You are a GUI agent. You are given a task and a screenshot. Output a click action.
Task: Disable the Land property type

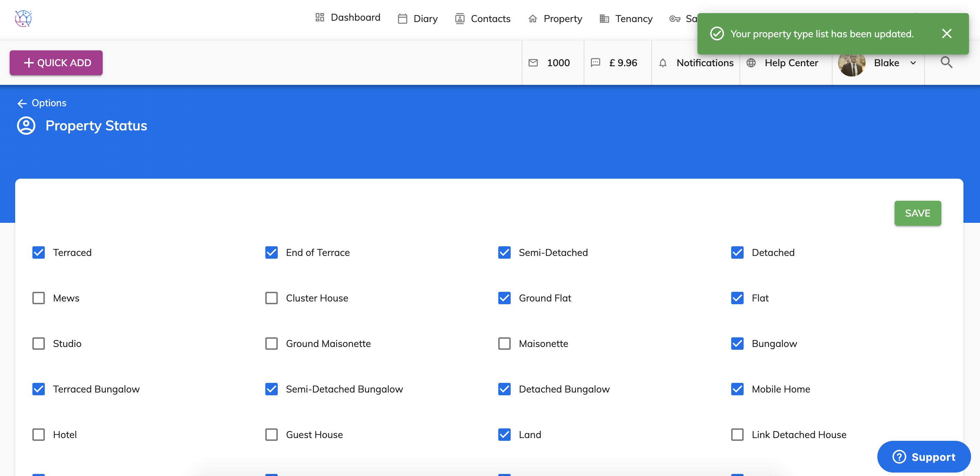[504, 435]
